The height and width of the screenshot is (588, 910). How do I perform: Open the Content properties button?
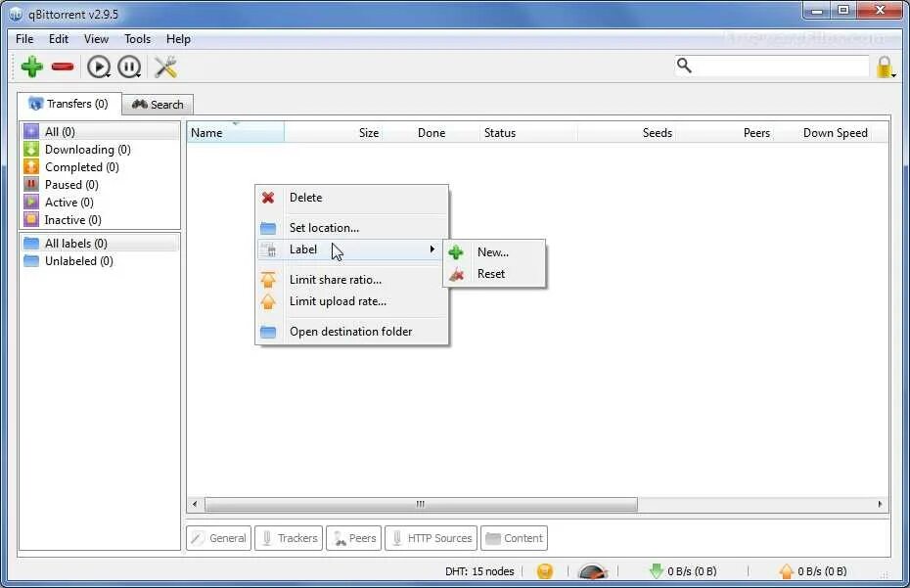[514, 538]
